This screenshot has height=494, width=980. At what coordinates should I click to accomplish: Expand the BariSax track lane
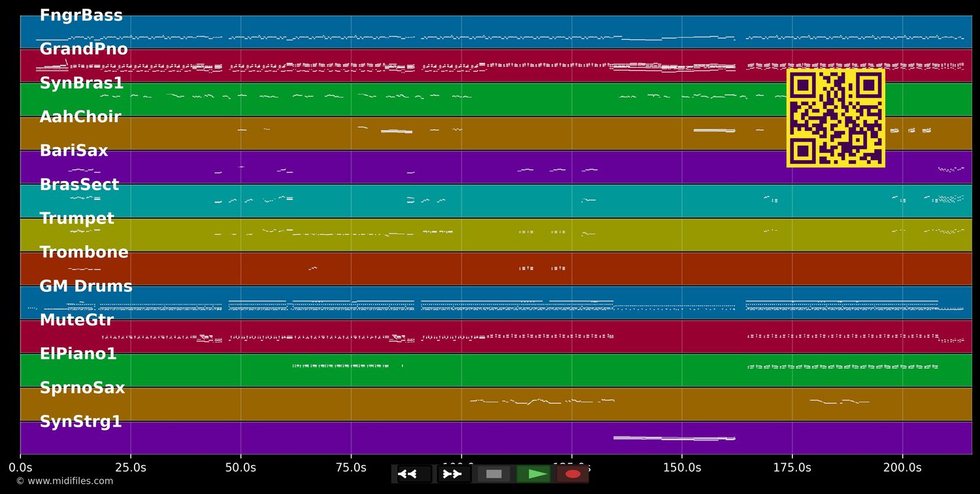pyautogui.click(x=74, y=150)
